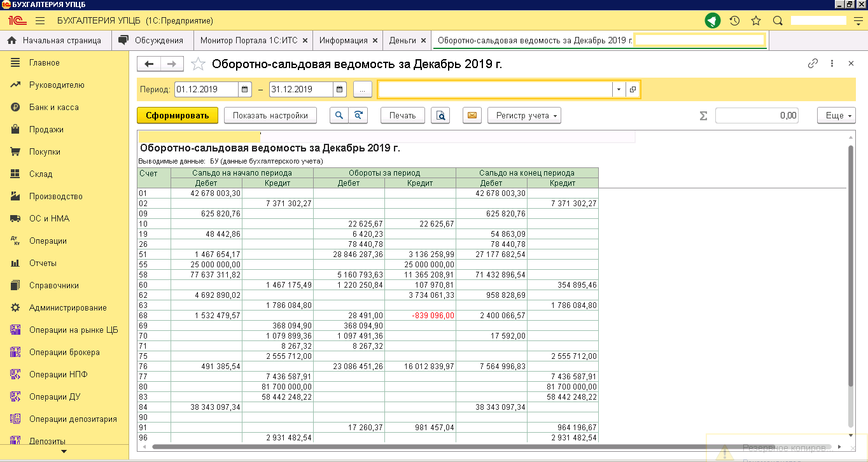Open Операции брокера section
The image size is (868, 462).
pos(64,352)
